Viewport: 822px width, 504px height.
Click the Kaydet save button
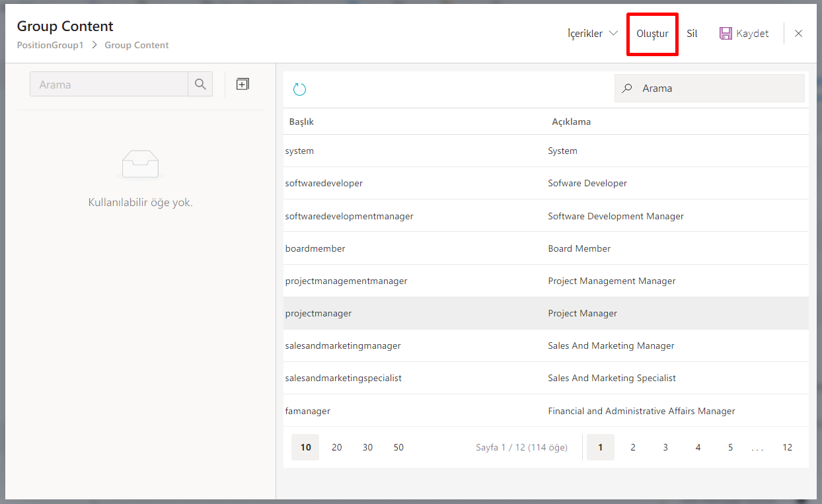click(x=744, y=34)
